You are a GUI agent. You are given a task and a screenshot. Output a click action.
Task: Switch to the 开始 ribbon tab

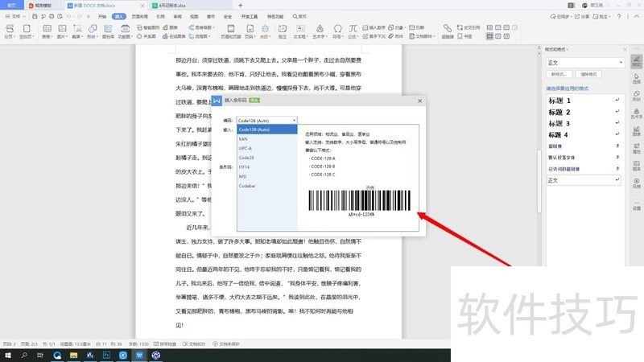point(102,16)
